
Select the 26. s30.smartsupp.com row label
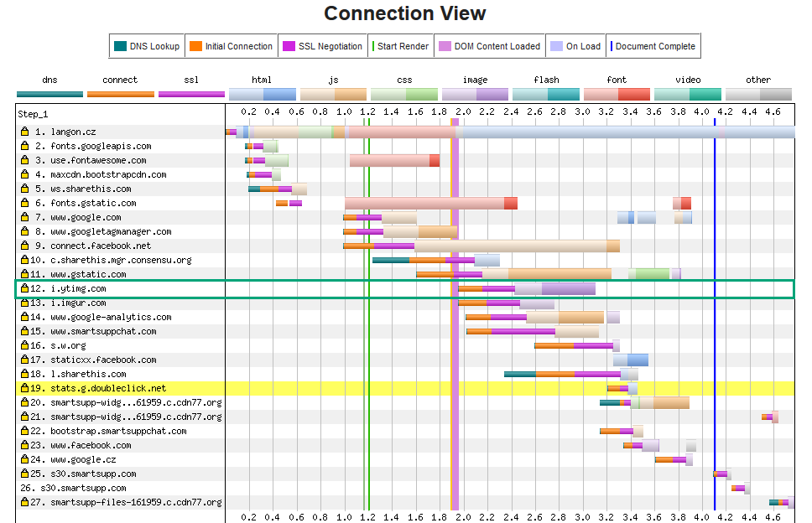tap(73, 488)
